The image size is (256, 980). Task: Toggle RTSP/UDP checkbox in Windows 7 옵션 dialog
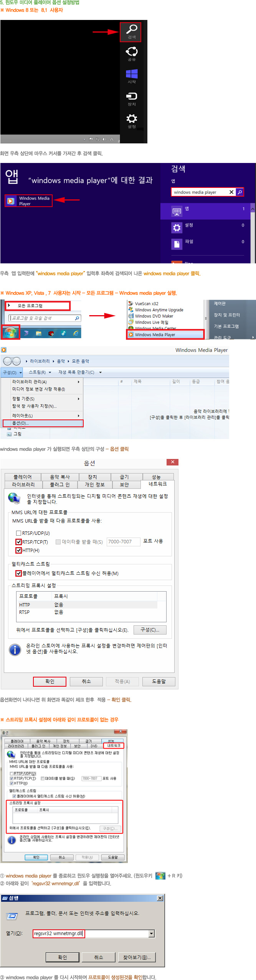[12, 773]
